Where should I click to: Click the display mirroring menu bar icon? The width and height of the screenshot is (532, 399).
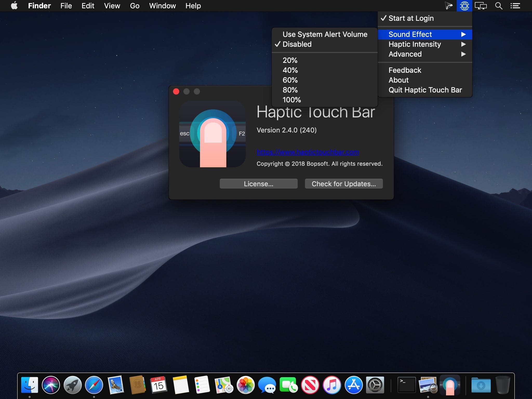(481, 6)
